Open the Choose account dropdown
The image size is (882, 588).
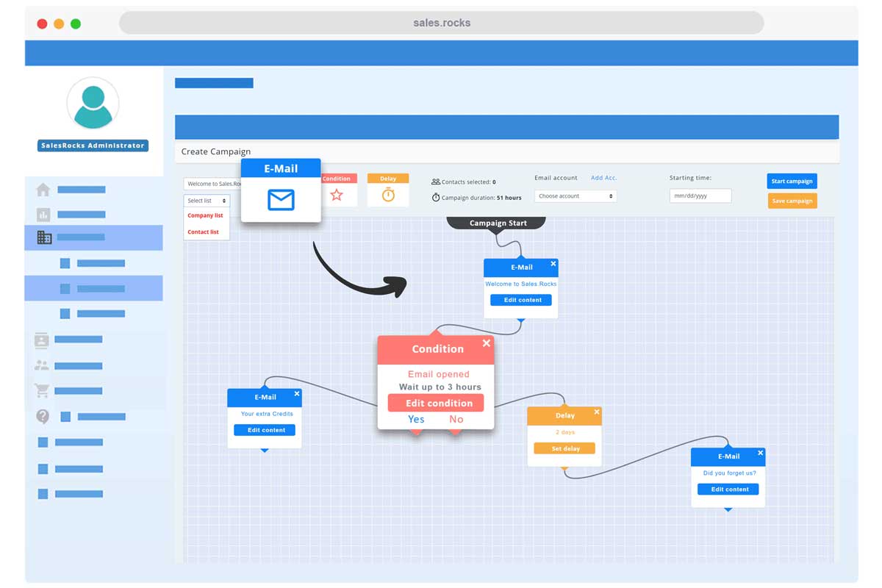(x=576, y=196)
